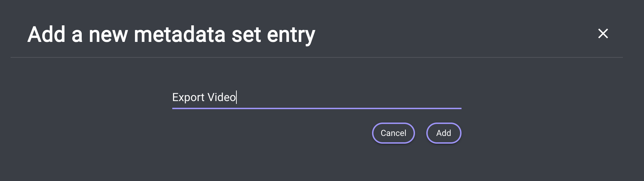Click the purple underline of the text field
This screenshot has height=181, width=644.
pos(316,108)
